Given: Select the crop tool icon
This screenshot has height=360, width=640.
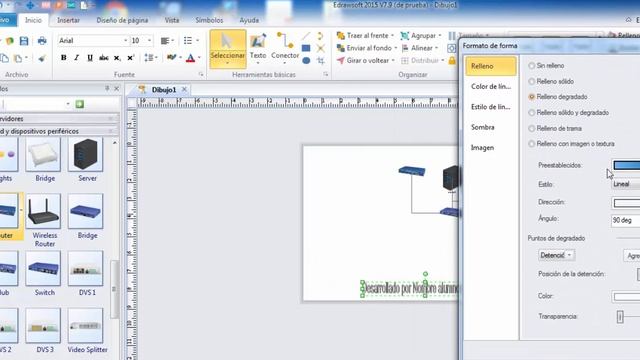Looking at the screenshot, I should [321, 60].
